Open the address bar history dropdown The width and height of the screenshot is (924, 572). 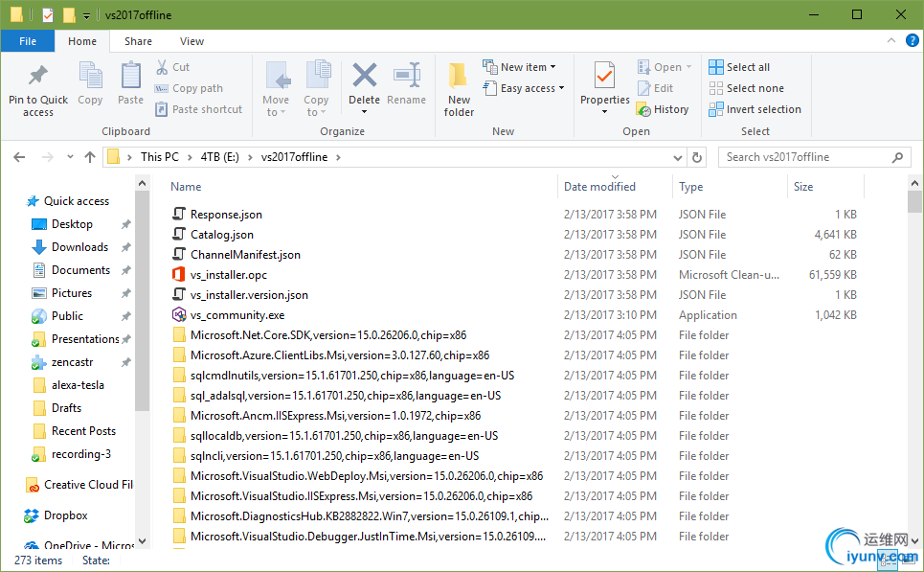678,157
